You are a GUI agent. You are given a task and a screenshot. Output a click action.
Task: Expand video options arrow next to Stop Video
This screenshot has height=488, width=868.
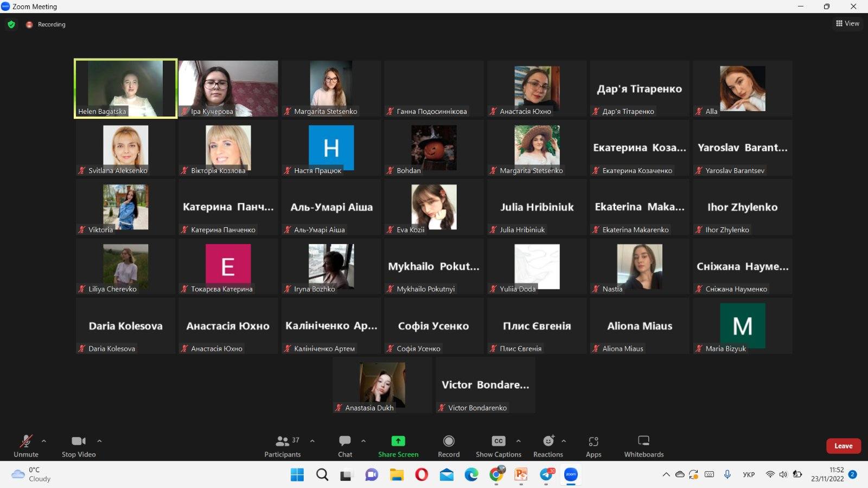click(99, 441)
